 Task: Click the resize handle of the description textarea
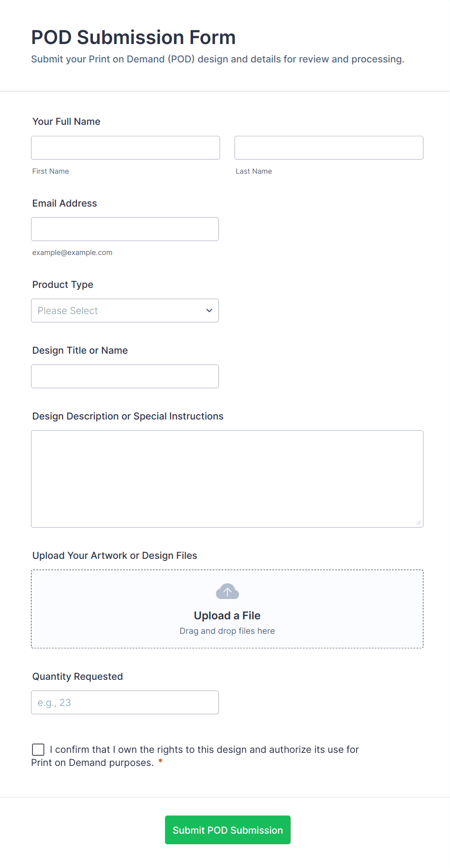pyautogui.click(x=418, y=523)
